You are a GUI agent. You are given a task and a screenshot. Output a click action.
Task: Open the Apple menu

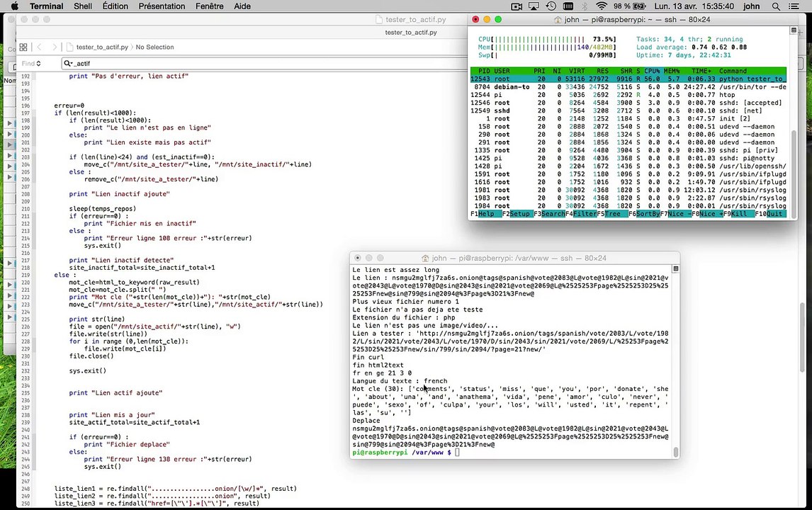13,6
